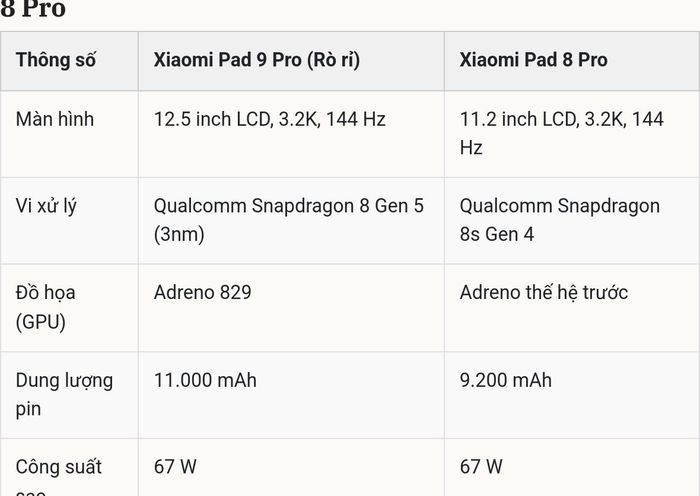Viewport: 700px width, 496px height.
Task: Click the 'Adreno thế hệ trước' cell
Action: click(544, 292)
